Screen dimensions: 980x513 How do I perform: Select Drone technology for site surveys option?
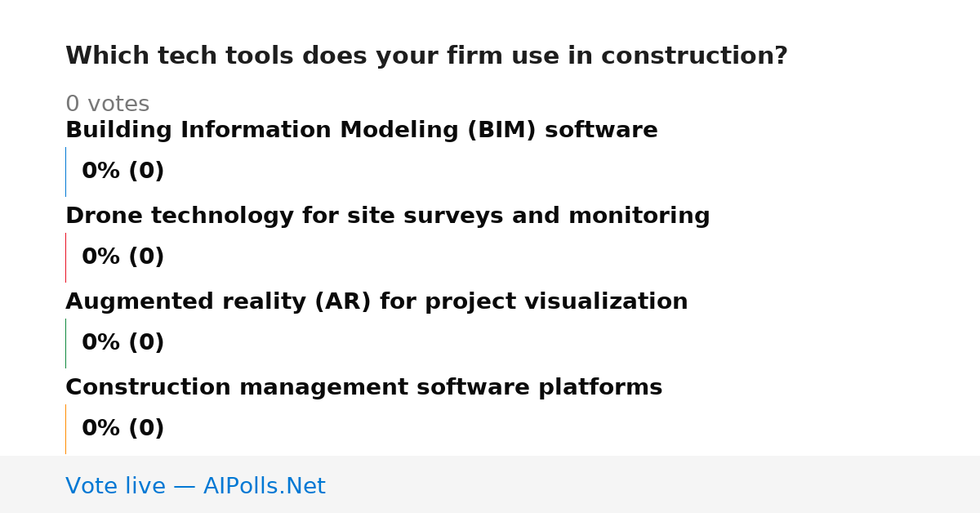tap(388, 216)
